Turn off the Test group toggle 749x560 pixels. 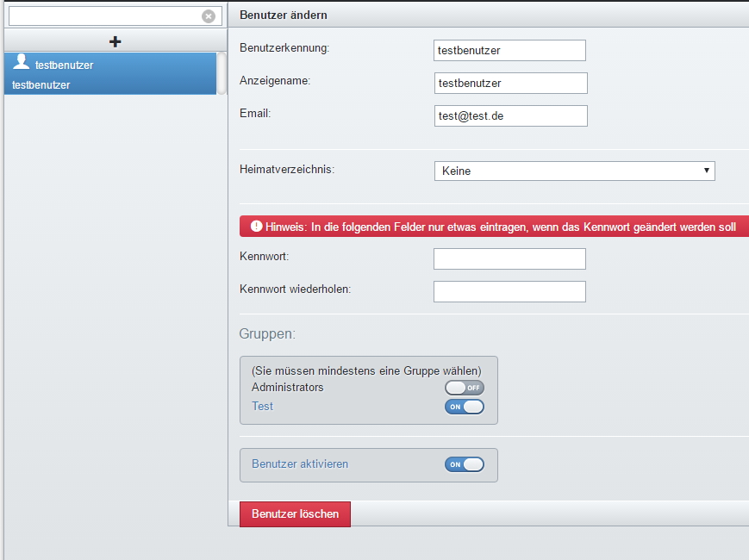tap(465, 407)
